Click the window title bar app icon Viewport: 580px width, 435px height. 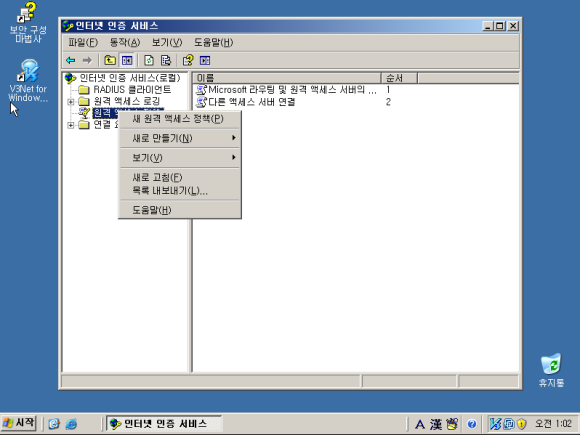click(68, 26)
